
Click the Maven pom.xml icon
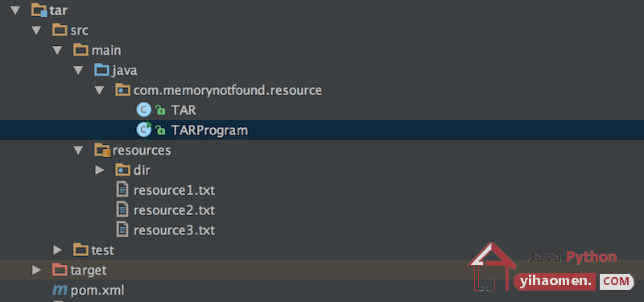[x=60, y=291]
